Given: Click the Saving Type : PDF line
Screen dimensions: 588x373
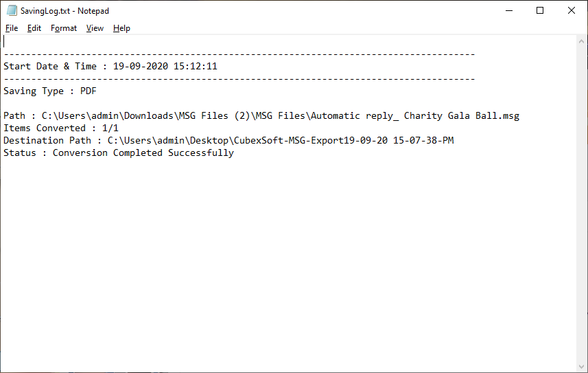Looking at the screenshot, I should pyautogui.click(x=50, y=91).
